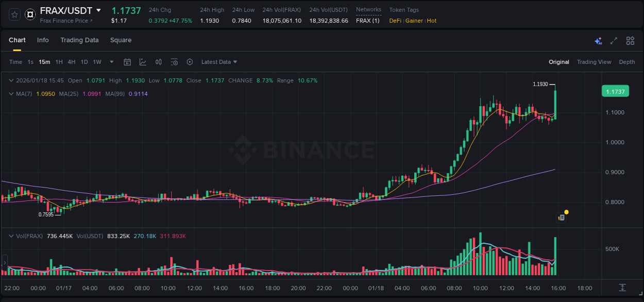Expand the chart with the fullscreen arrows icon
644x302 pixels.
pos(614,40)
